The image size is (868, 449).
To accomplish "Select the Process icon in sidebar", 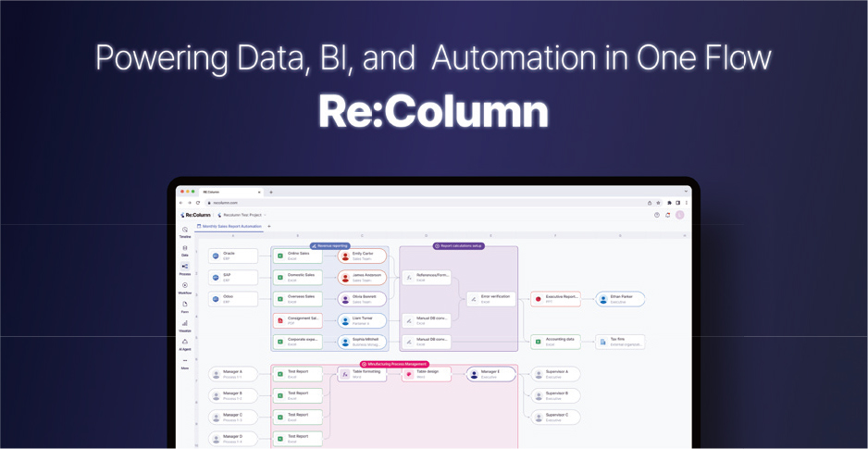I will coord(185,268).
